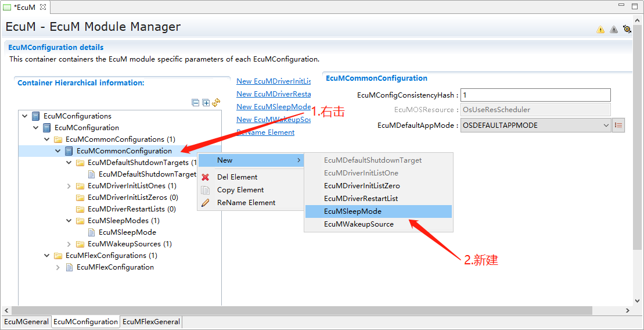Switch to the EcuMGeneral tab

click(26, 322)
